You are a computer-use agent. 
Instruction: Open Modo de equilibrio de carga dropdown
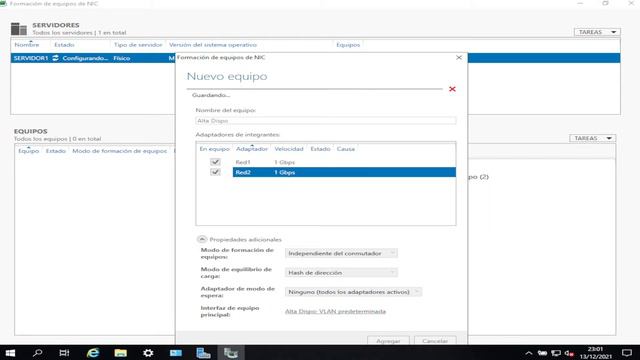click(341, 273)
